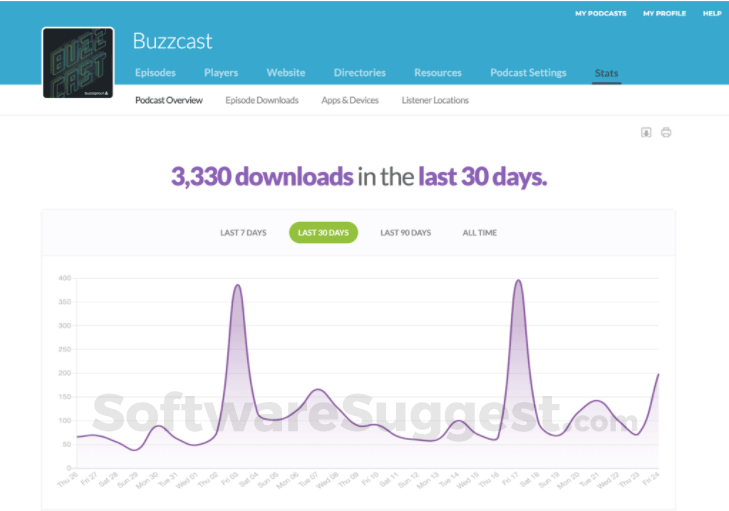Switch to the Website tab
This screenshot has height=511, width=729.
286,73
